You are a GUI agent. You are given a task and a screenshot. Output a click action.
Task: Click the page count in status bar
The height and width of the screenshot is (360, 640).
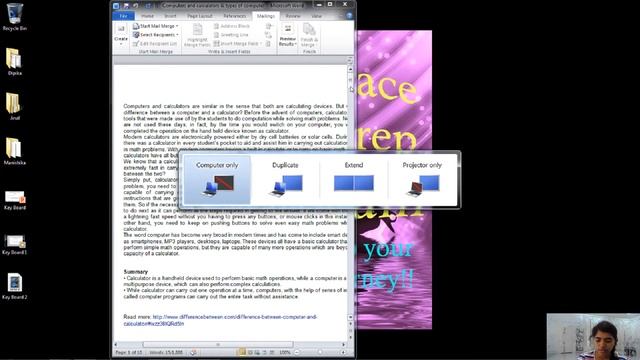(x=129, y=352)
